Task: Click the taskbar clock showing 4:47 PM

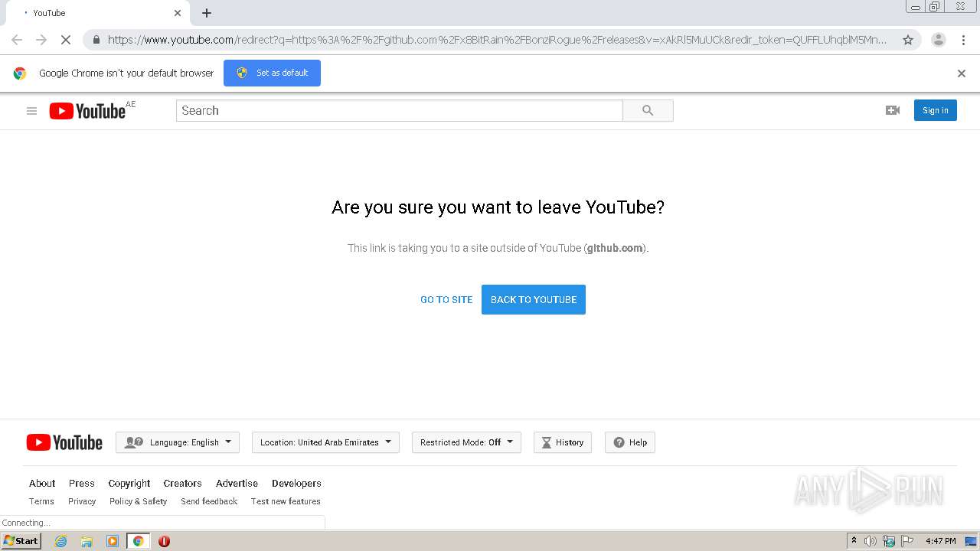Action: click(940, 541)
